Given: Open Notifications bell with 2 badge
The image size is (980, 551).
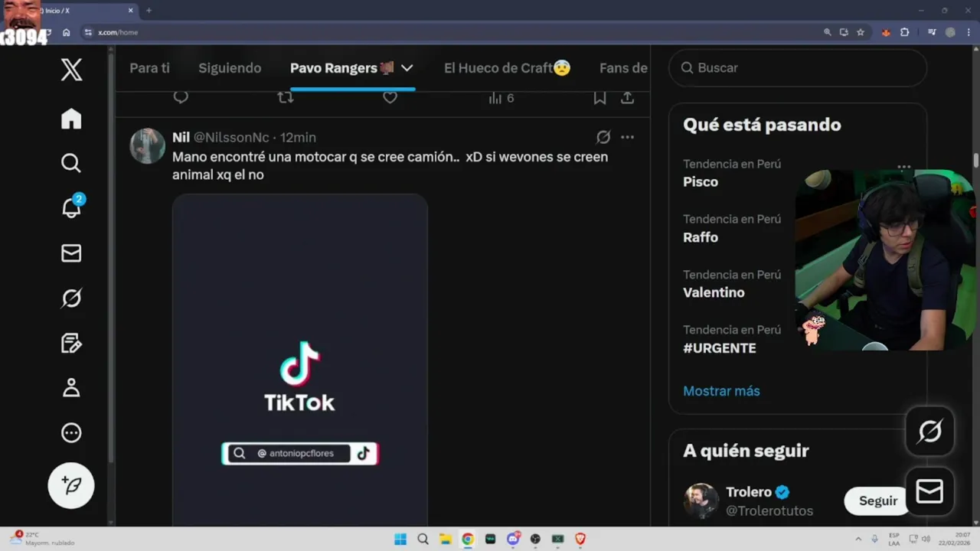Looking at the screenshot, I should pos(71,207).
